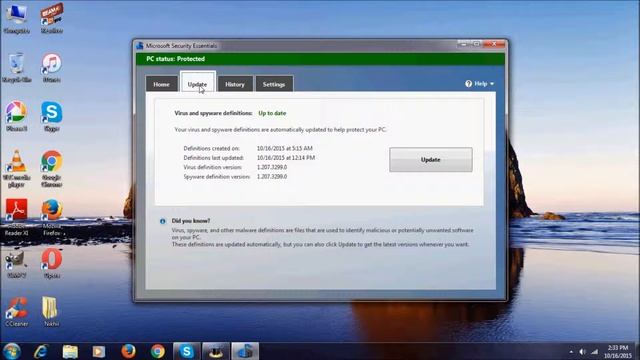Open the History tab
The image size is (640, 360).
coord(235,84)
